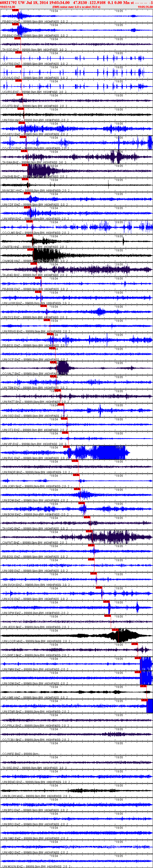The height and width of the screenshot is (868, 153).
Task: Select the UW.CDF.EHZ station label
Action: [x=35, y=205]
